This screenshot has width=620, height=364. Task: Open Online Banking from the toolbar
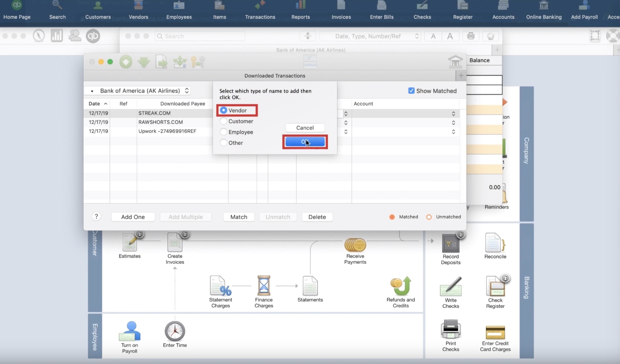pyautogui.click(x=544, y=10)
